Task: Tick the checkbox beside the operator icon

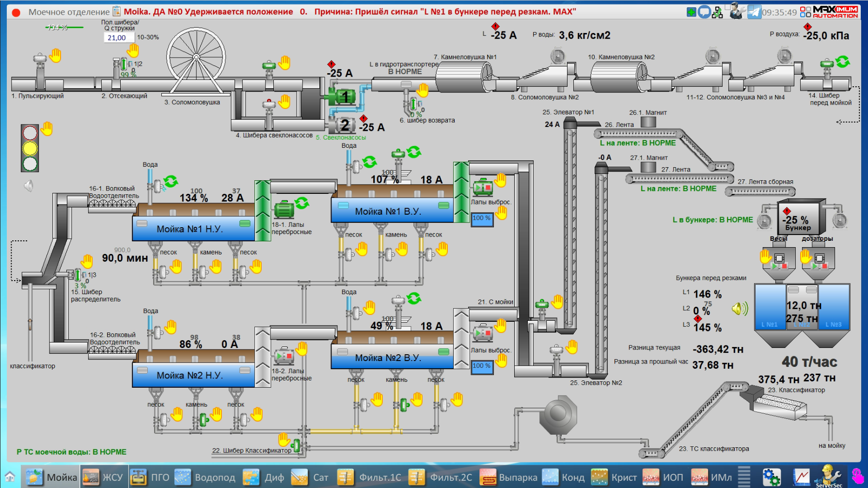Action: pyautogui.click(x=727, y=7)
